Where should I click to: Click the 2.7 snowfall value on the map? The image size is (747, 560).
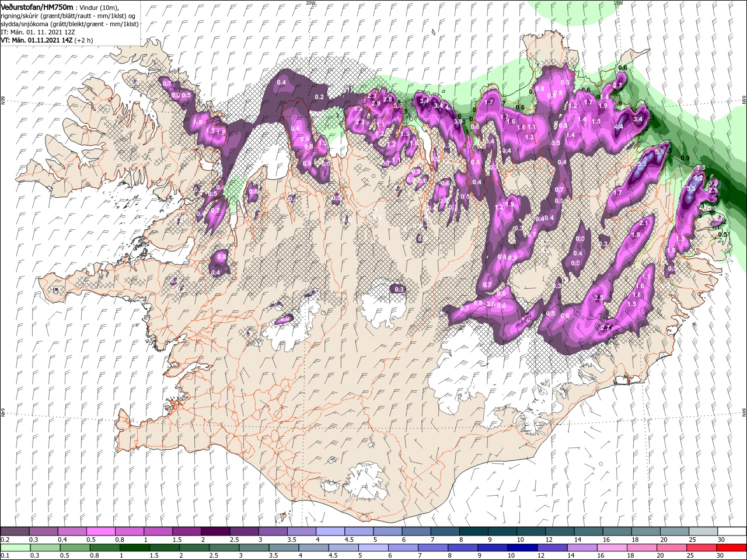pyautogui.click(x=606, y=327)
